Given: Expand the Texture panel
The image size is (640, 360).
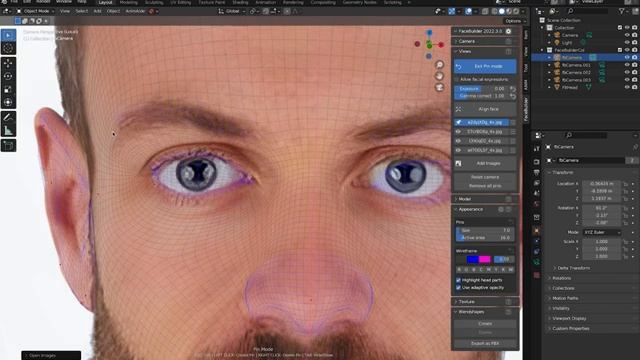Looking at the screenshot, I should 467,302.
